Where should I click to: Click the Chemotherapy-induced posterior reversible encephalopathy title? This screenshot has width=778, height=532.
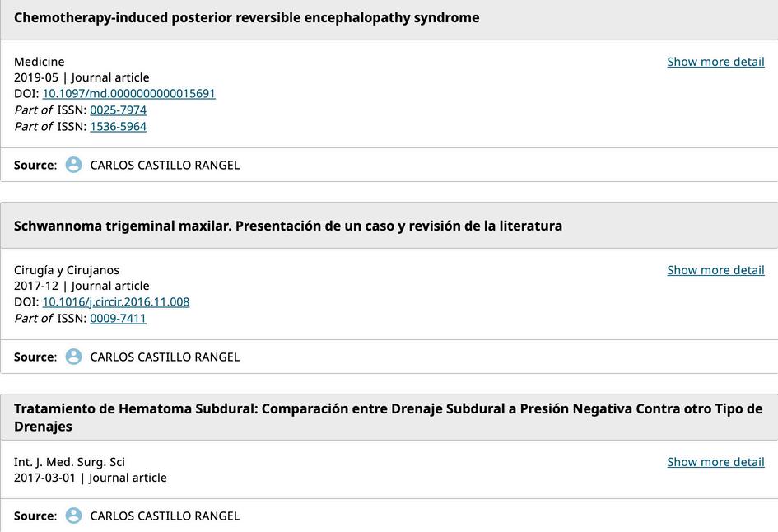click(246, 18)
